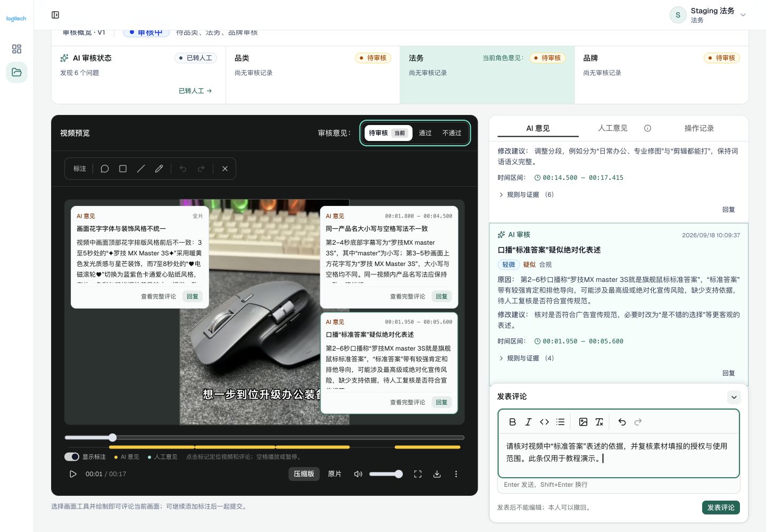Screen dimensions: 766x532
Task: Insert image in comment editor
Action: [x=583, y=422]
